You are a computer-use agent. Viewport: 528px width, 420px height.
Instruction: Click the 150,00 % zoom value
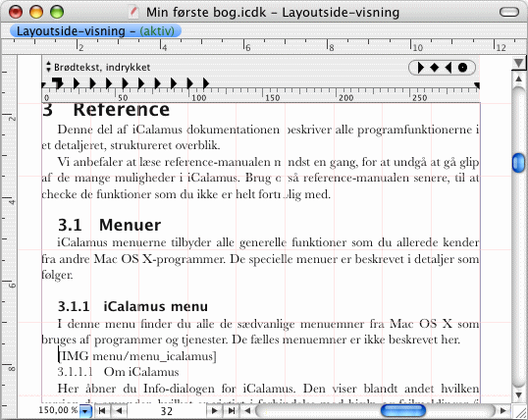[58, 410]
